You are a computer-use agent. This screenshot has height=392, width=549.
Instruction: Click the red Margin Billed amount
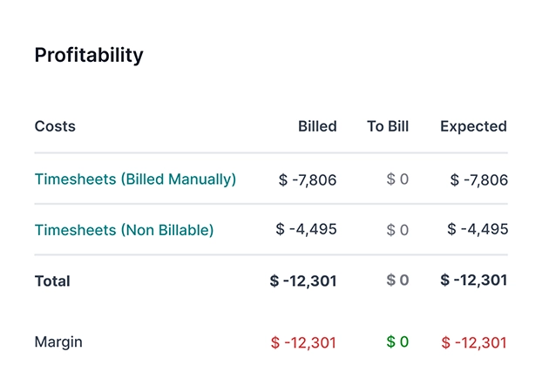pyautogui.click(x=303, y=342)
